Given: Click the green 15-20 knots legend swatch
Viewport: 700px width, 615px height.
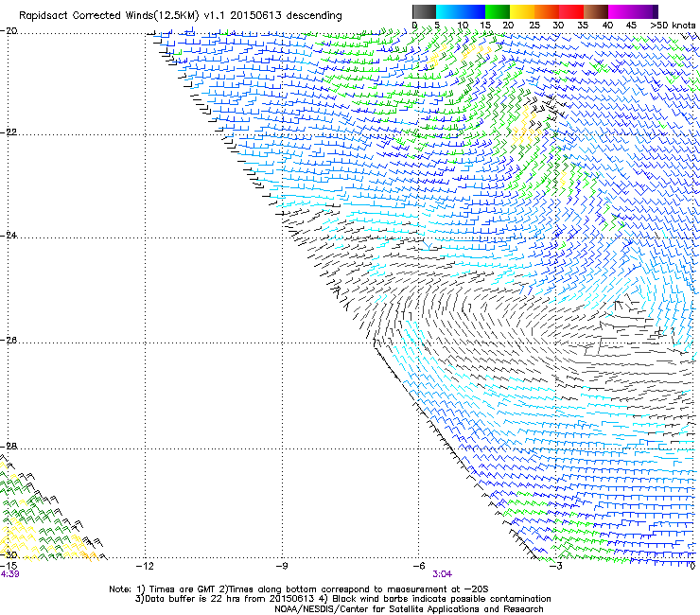Looking at the screenshot, I should pyautogui.click(x=498, y=11).
